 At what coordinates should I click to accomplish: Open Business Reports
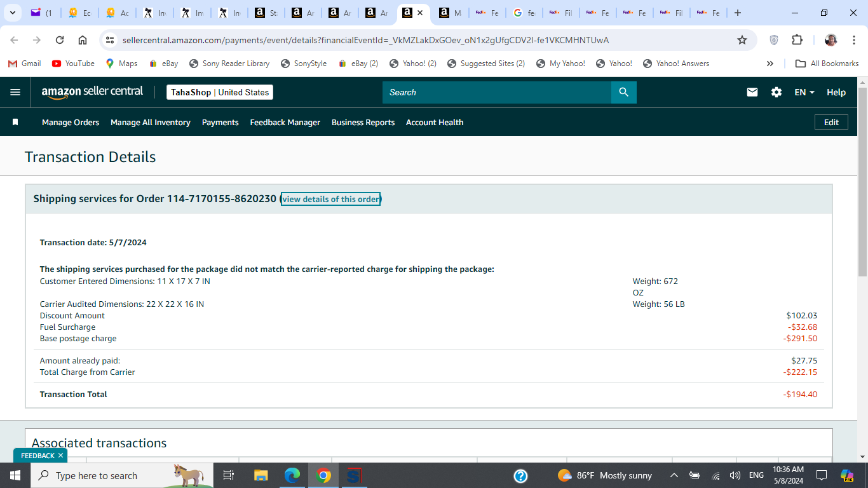tap(363, 122)
